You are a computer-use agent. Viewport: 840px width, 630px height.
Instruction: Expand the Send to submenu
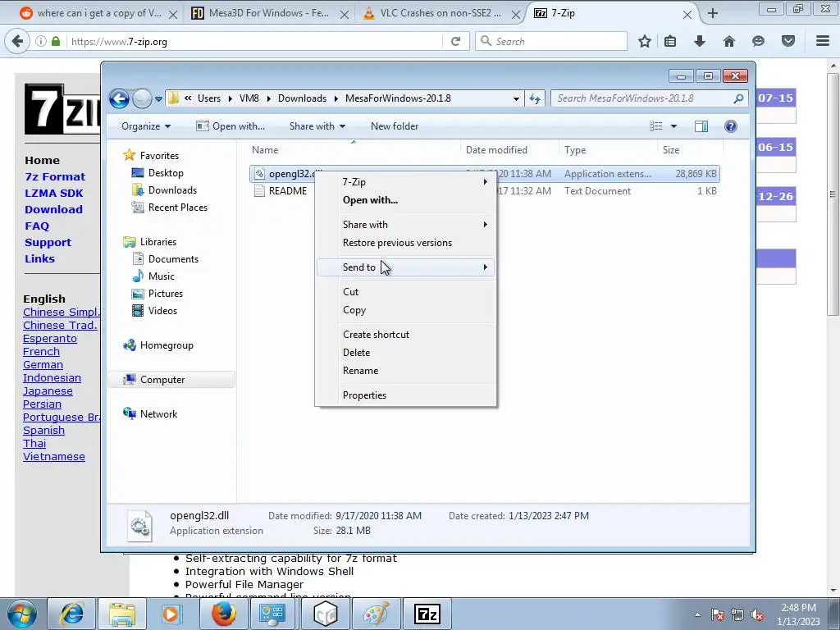407,267
